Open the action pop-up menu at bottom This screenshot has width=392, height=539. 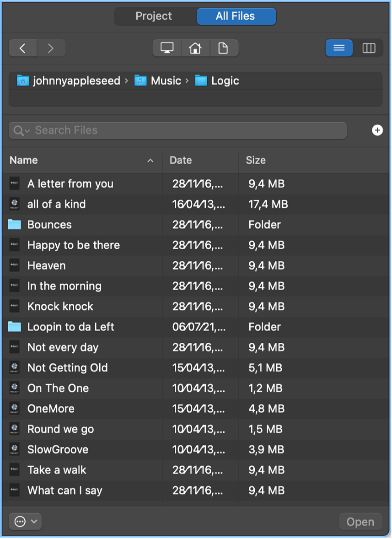25,522
